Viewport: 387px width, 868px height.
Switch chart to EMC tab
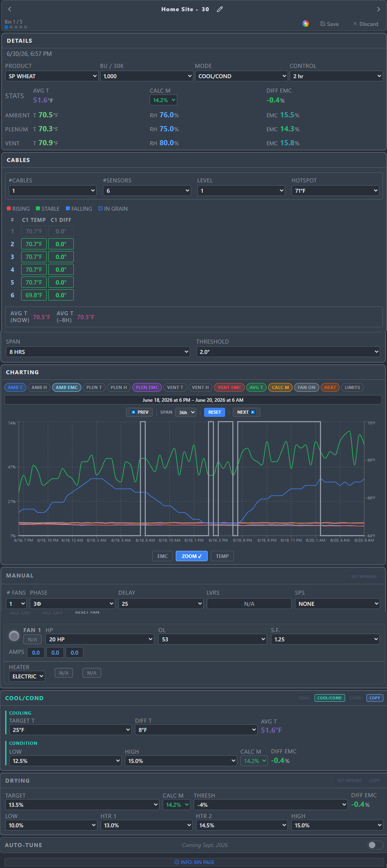point(163,556)
